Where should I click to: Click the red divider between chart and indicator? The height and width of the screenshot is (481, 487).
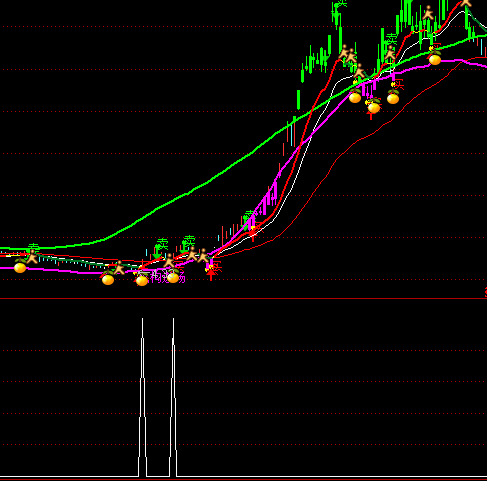(x=243, y=299)
